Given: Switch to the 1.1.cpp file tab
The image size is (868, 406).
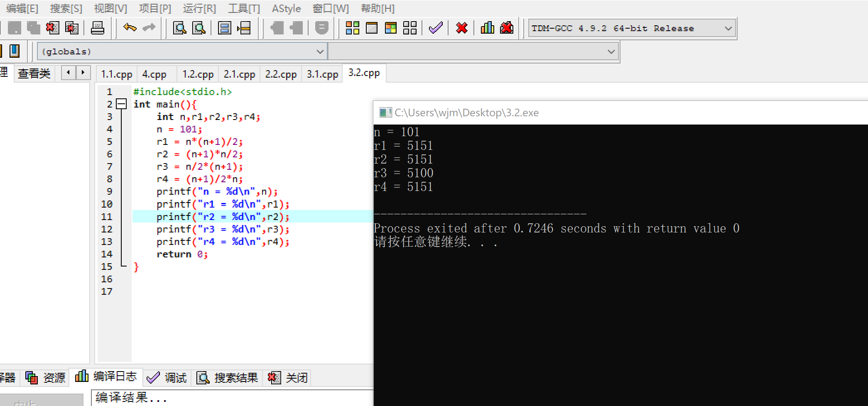Looking at the screenshot, I should point(117,74).
